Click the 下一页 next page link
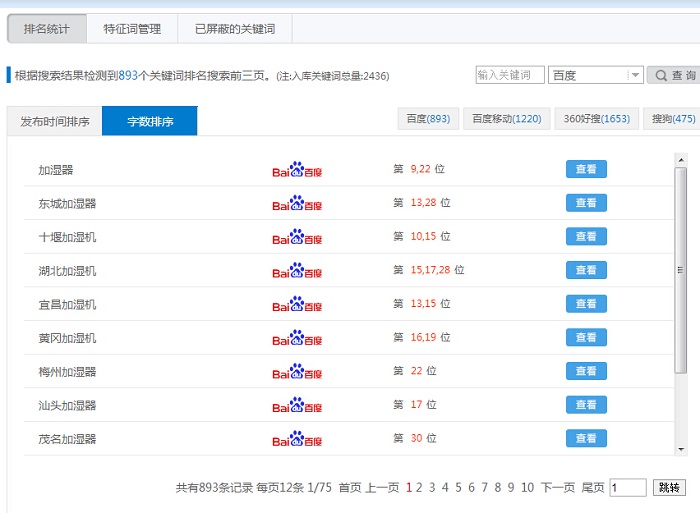The width and height of the screenshot is (700, 513). coord(558,487)
